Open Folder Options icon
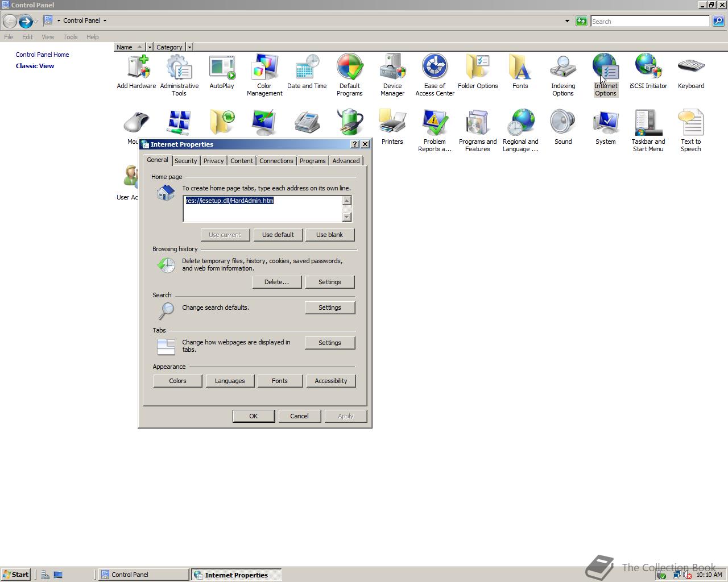Screen dimensions: 728x582 (x=478, y=72)
